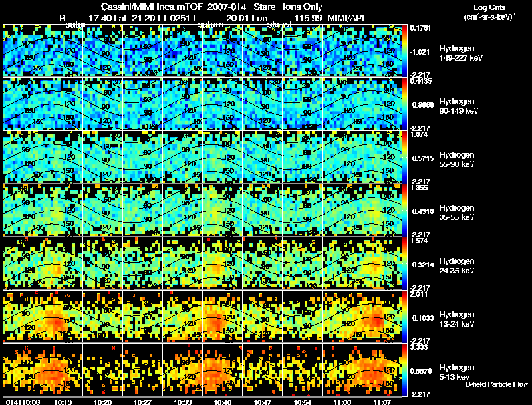Screen dimensions: 532x405
Task: Click the colorbar beside Hydrogen 149-227 keV
Action: (404, 51)
